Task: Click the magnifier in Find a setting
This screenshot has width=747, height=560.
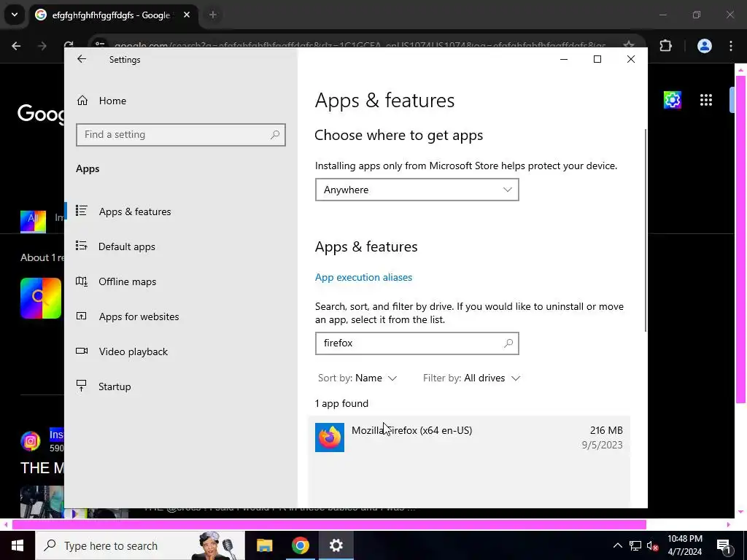Action: pos(275,135)
